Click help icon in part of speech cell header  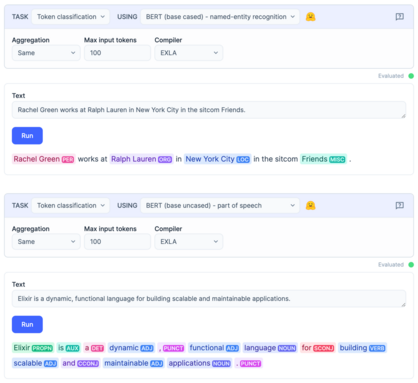click(399, 205)
